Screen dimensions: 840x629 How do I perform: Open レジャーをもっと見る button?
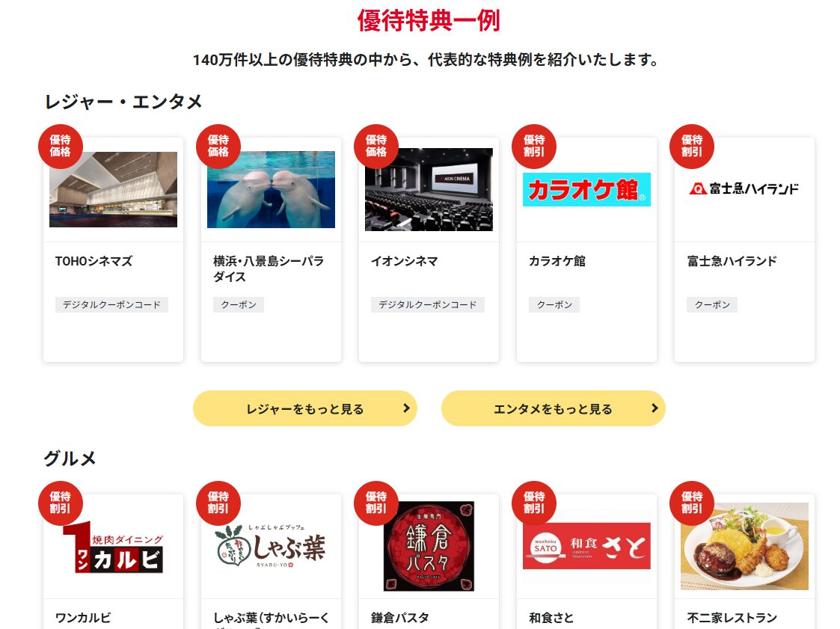[305, 408]
